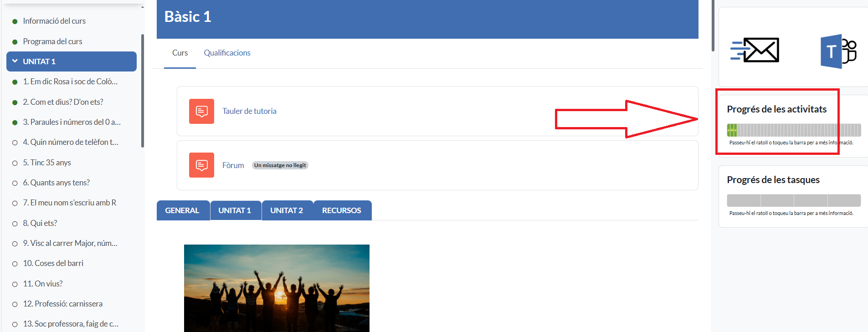
Task: Click green dot beside Programa del curs
Action: pos(15,42)
